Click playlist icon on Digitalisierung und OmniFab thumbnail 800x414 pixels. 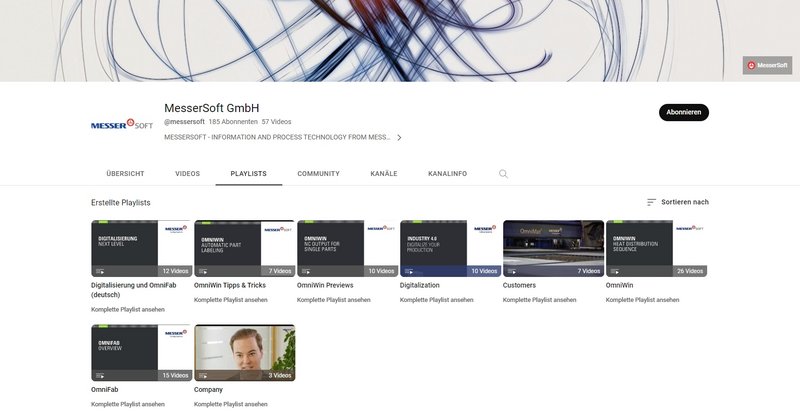tap(100, 271)
